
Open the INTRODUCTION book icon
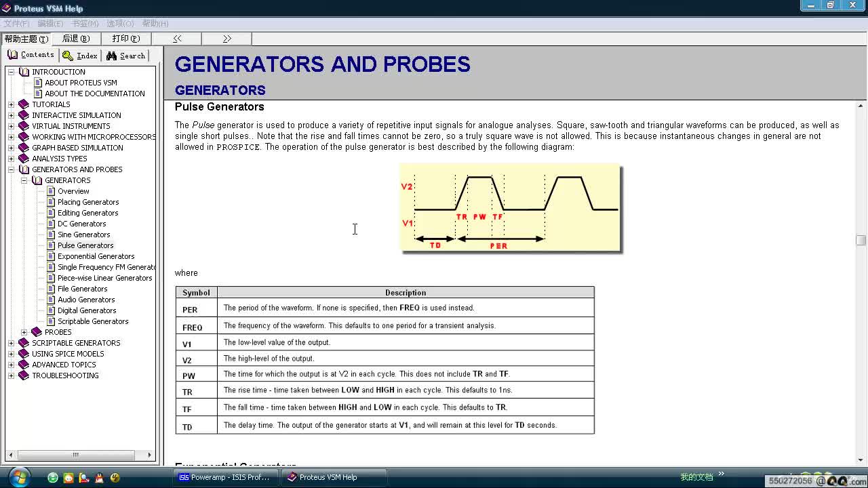(24, 72)
